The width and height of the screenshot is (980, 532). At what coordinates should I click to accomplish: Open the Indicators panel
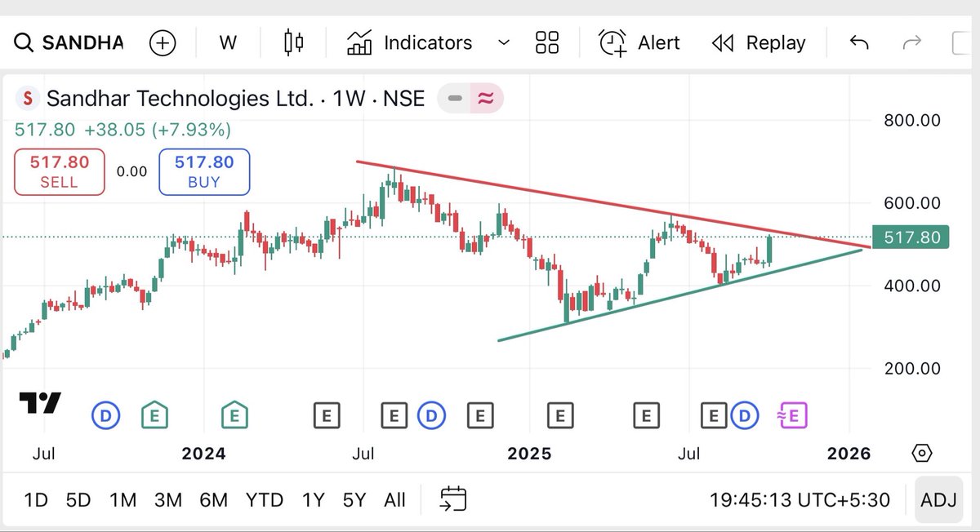click(x=409, y=42)
